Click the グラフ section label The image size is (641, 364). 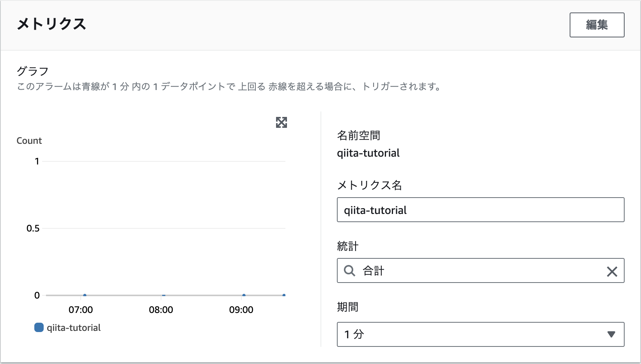pyautogui.click(x=32, y=71)
